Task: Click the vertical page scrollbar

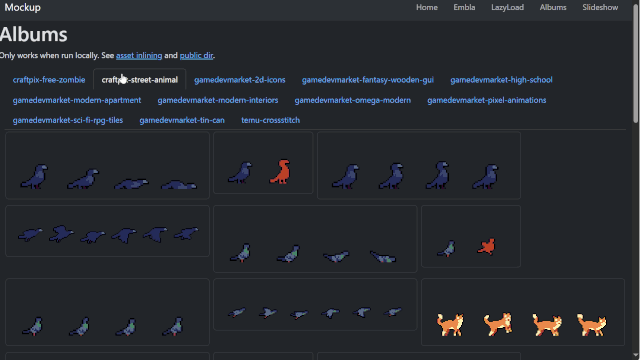Action: click(x=636, y=180)
